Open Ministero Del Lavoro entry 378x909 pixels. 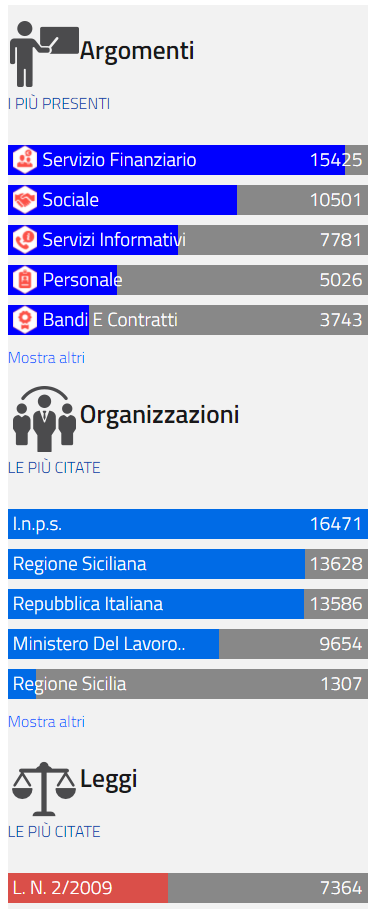point(188,644)
